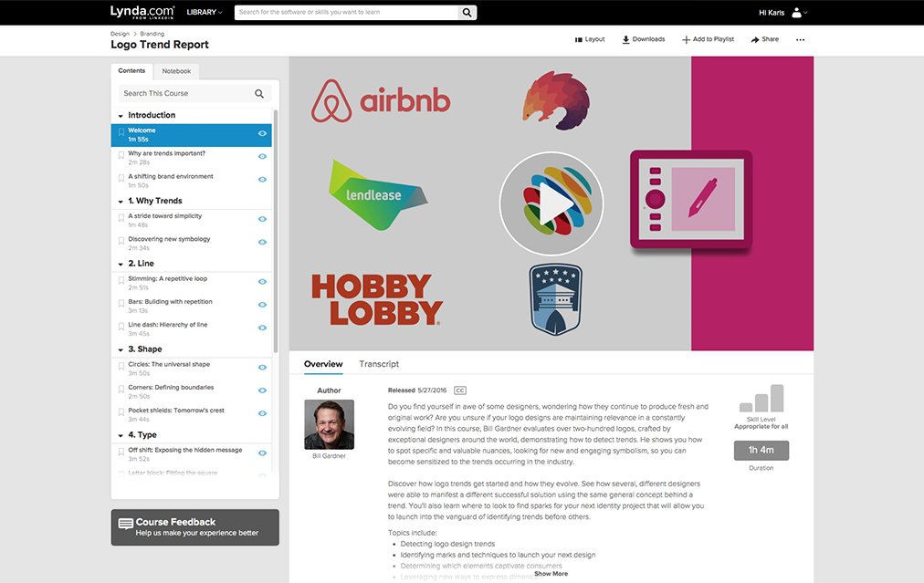
Task: Select the Transcript tab
Action: (379, 364)
